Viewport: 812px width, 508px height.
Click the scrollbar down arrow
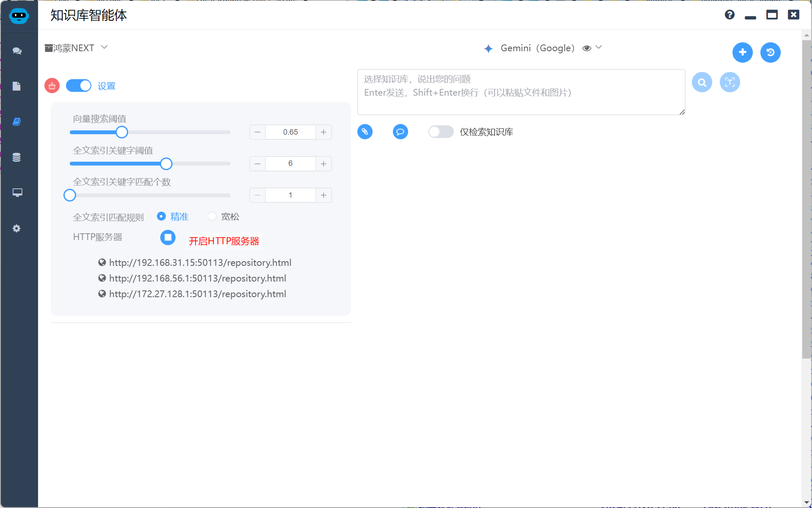pyautogui.click(x=807, y=502)
